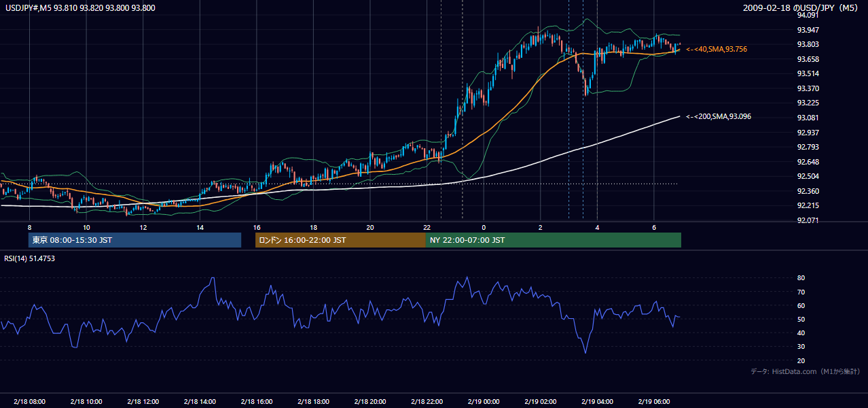The height and width of the screenshot is (408, 868).
Task: Click hour label 14 under the price chart
Action: [200, 226]
